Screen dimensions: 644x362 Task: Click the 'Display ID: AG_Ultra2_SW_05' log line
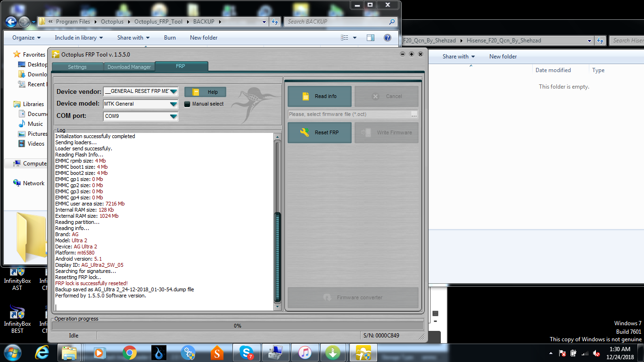(x=89, y=265)
